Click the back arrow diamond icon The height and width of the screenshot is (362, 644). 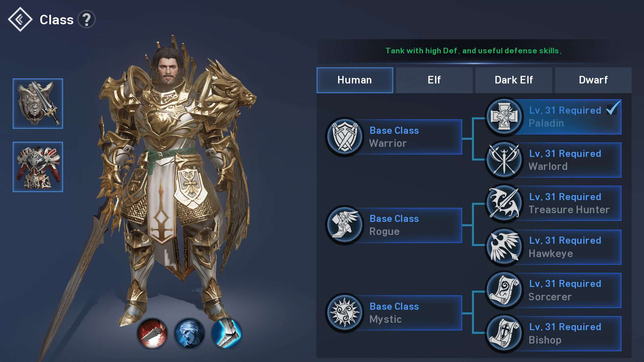[20, 19]
